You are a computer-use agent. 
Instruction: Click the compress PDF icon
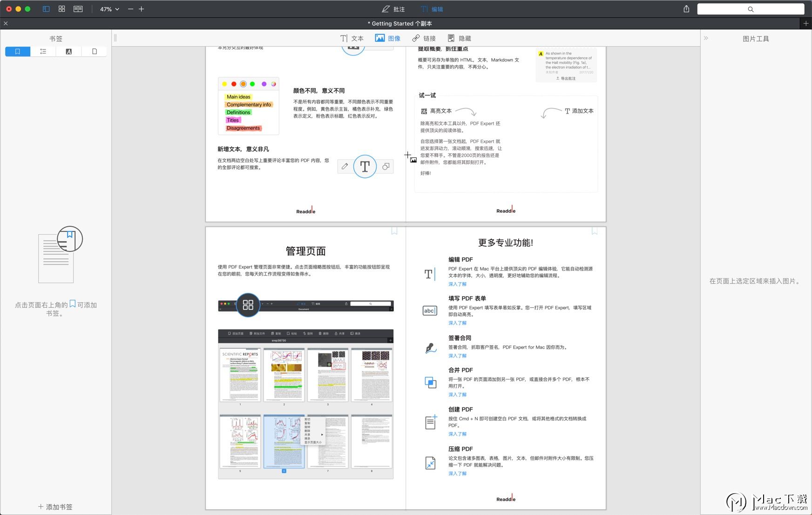coord(431,463)
